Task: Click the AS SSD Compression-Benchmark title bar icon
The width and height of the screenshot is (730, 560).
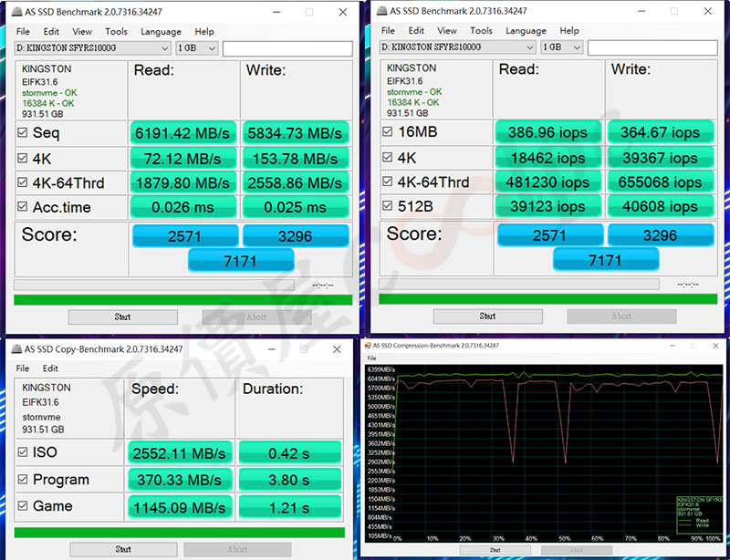Action: tap(369, 346)
